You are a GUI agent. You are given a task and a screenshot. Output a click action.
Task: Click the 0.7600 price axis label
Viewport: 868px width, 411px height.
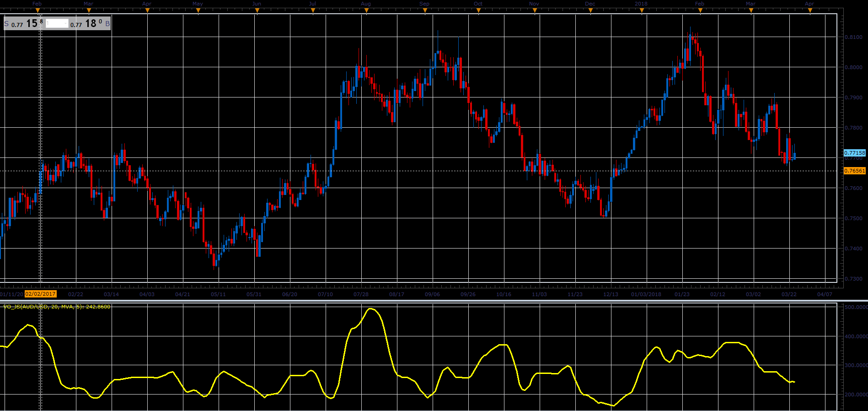click(x=853, y=188)
